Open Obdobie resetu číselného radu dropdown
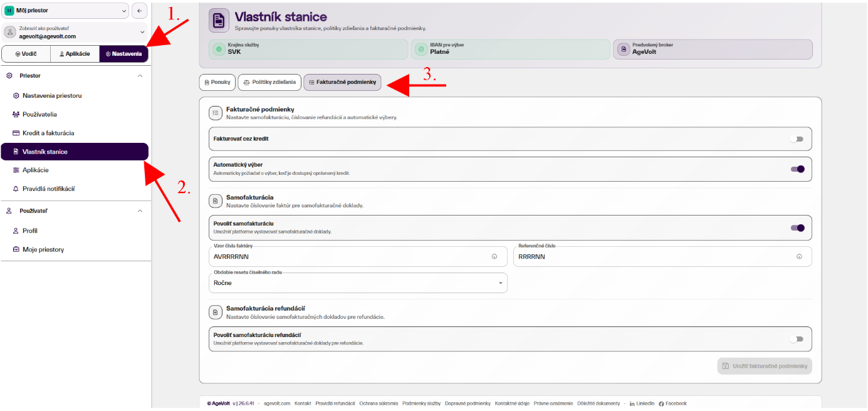Screen dimensions: 868x411 click(x=358, y=283)
